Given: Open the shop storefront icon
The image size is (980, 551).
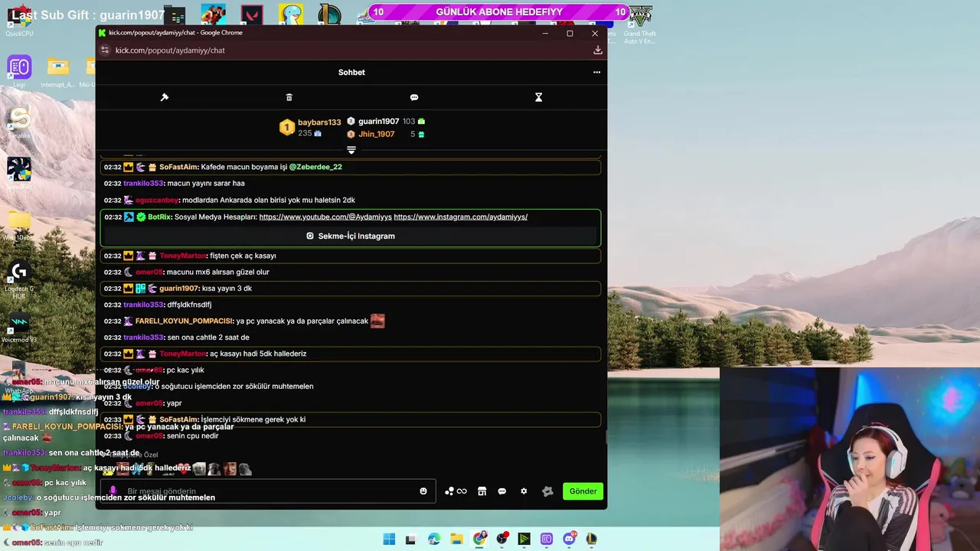Looking at the screenshot, I should pos(482,491).
